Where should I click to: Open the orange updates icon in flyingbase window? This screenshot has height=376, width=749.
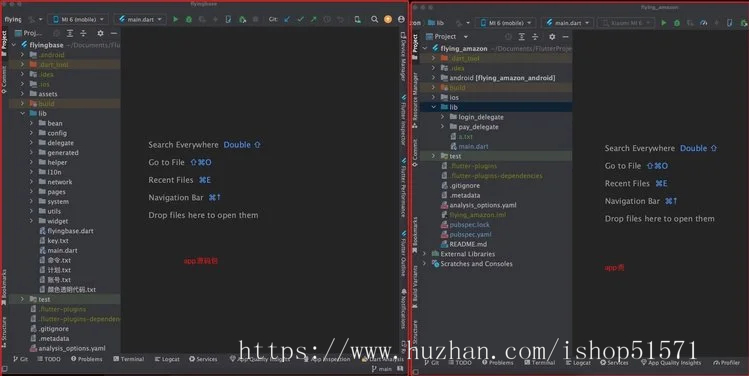point(388,20)
